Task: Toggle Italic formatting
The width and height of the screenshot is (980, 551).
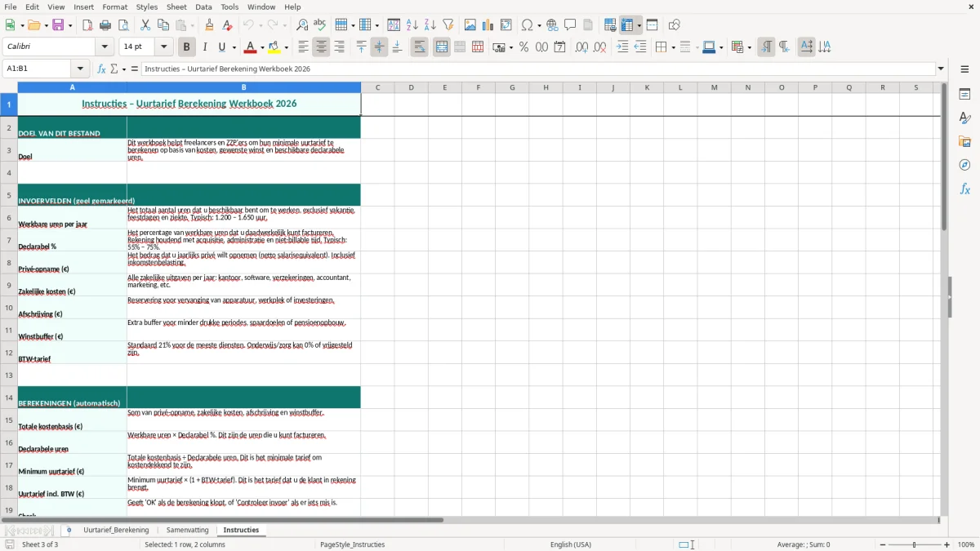Action: pyautogui.click(x=204, y=47)
